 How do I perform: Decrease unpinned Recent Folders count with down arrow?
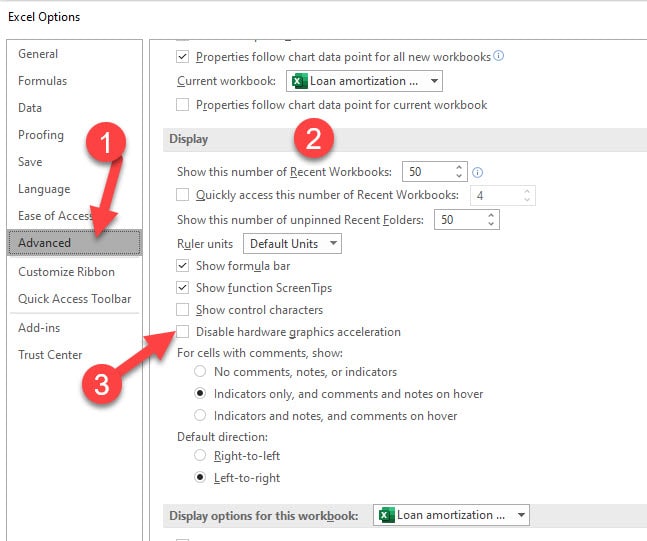coord(491,224)
